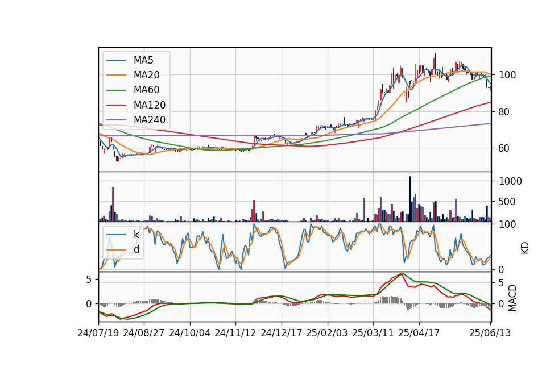Viewport: 546px width, 392px height.
Task: Click the 24/07/19 date label
Action: pos(98,333)
